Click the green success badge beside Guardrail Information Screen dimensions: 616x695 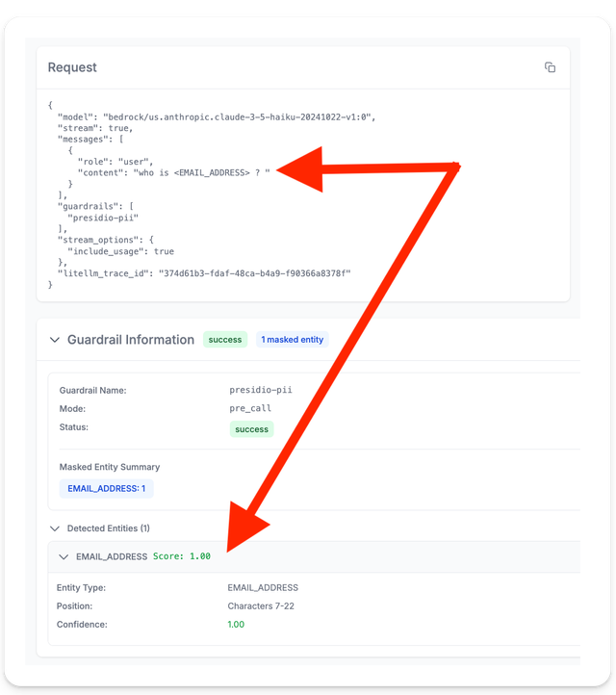225,340
